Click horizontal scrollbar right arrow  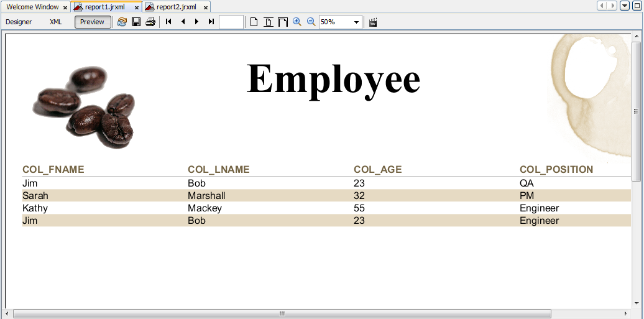pos(626,313)
